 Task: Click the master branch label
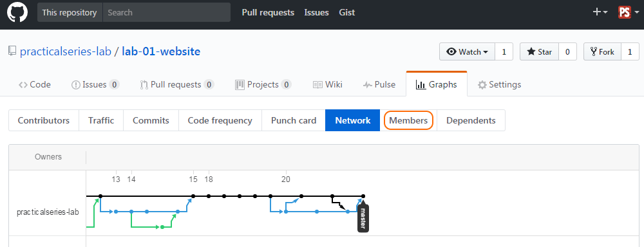pos(363,218)
